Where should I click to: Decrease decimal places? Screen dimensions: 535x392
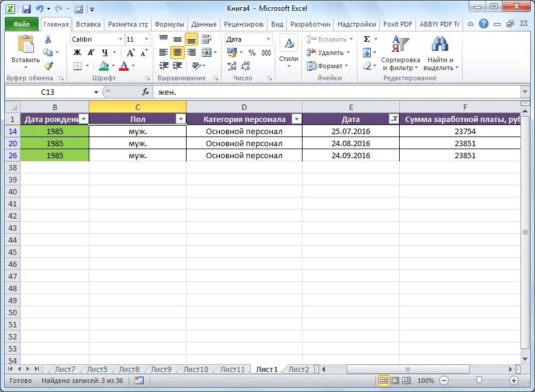[x=245, y=66]
